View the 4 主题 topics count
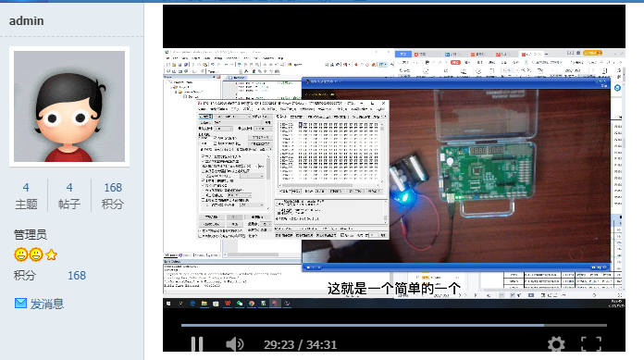The height and width of the screenshot is (360, 644). (26, 195)
